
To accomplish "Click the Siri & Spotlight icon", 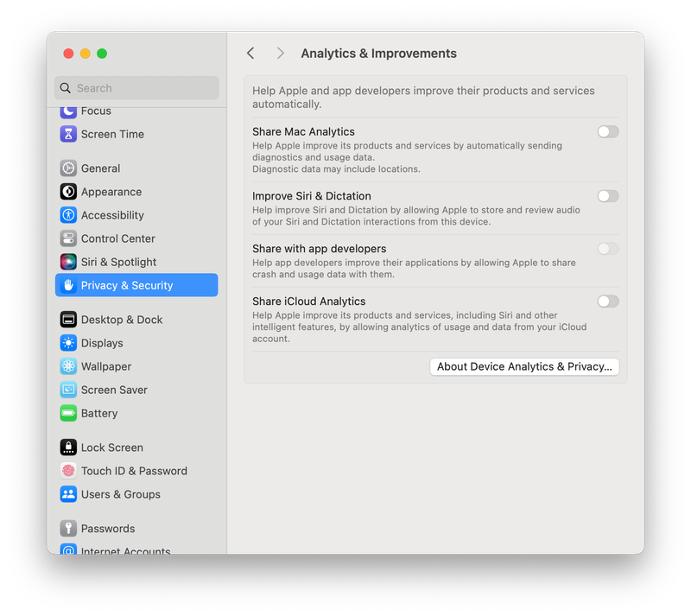I will click(x=68, y=262).
